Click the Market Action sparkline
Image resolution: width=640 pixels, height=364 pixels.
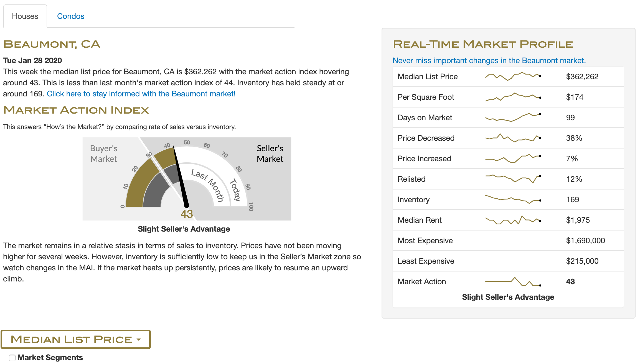coord(513,281)
